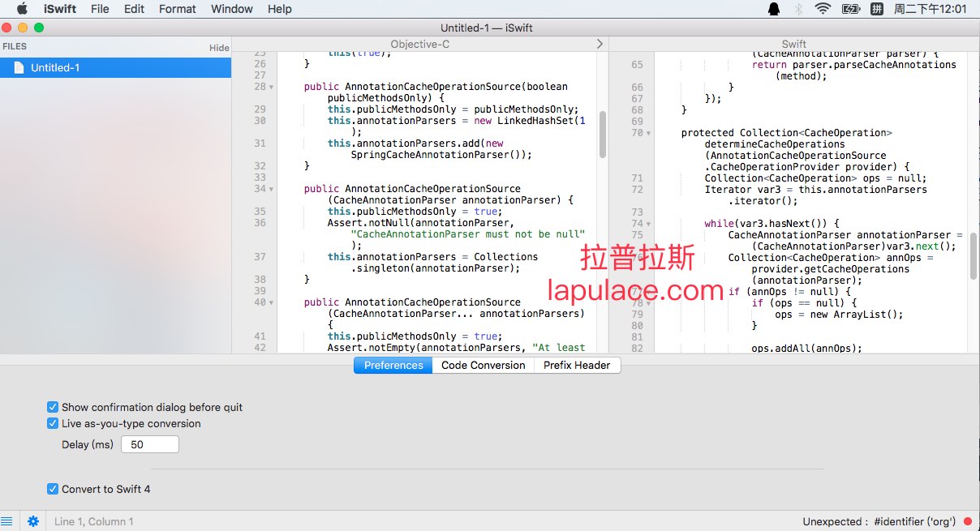Click the battery status icon

coord(850,9)
